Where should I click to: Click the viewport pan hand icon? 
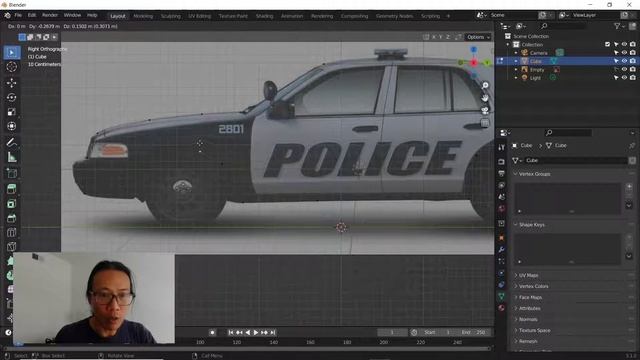click(485, 98)
